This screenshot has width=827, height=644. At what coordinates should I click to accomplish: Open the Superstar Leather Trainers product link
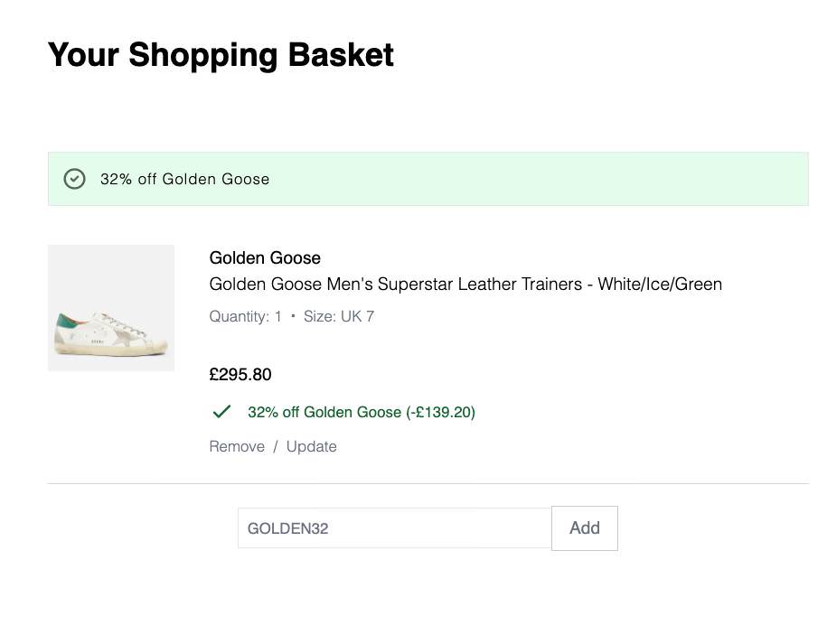point(465,284)
